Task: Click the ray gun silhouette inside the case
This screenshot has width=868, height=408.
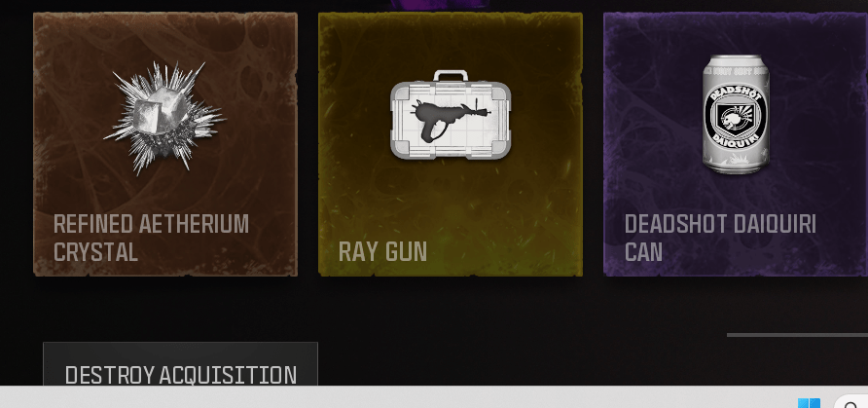Action: pos(450,118)
